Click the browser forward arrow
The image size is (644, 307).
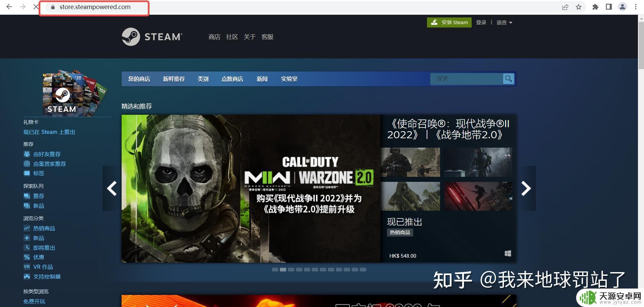(23, 7)
